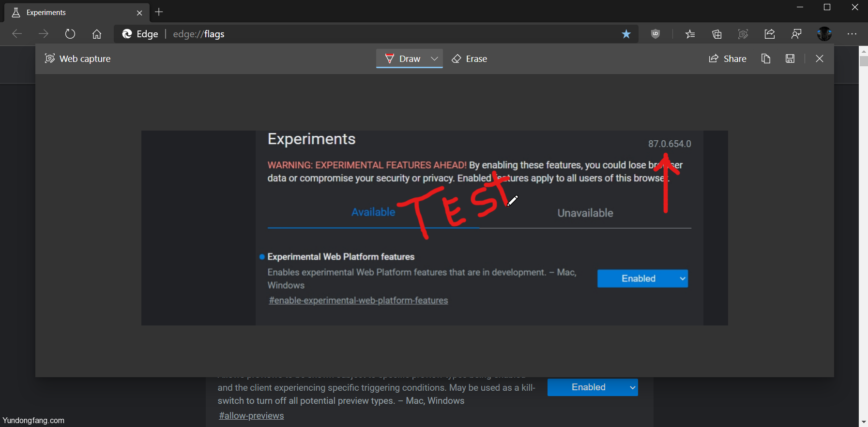The width and height of the screenshot is (868, 427).
Task: Select the Draw pen tool
Action: pyautogui.click(x=403, y=59)
